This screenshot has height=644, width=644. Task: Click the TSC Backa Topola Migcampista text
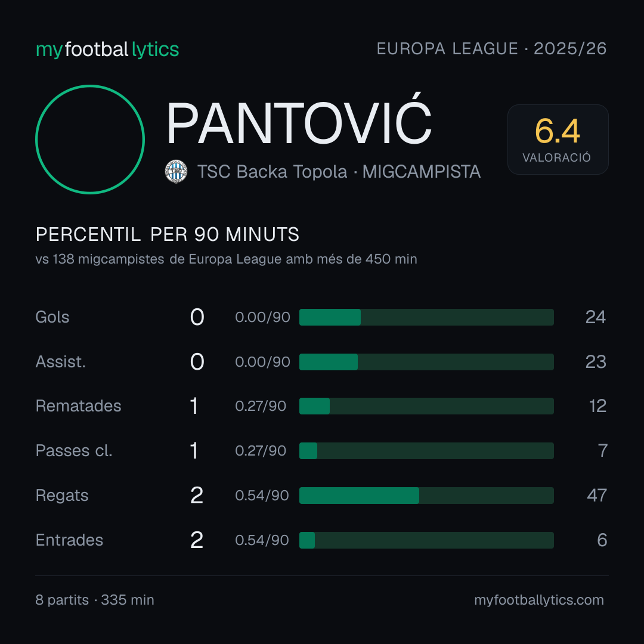tap(339, 172)
